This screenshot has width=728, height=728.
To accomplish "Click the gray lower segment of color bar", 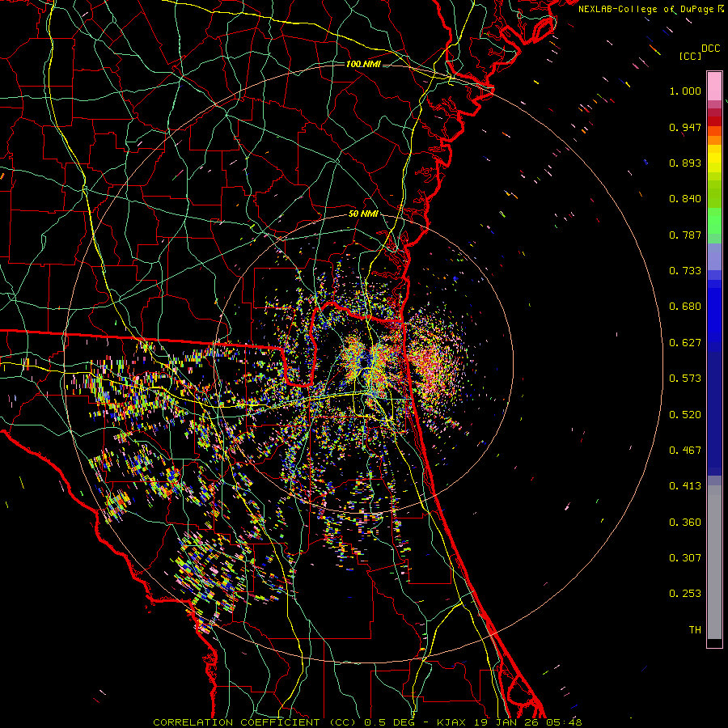I will [714, 562].
